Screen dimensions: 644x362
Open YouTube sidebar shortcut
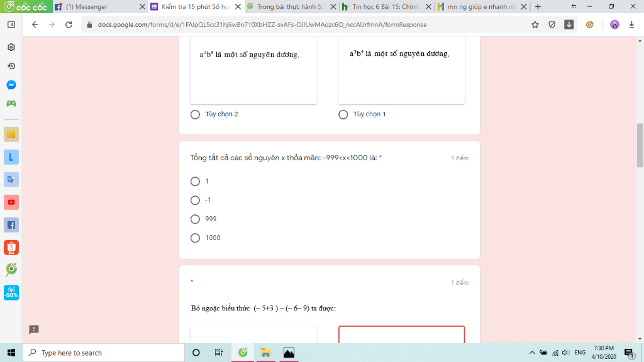coord(11,202)
